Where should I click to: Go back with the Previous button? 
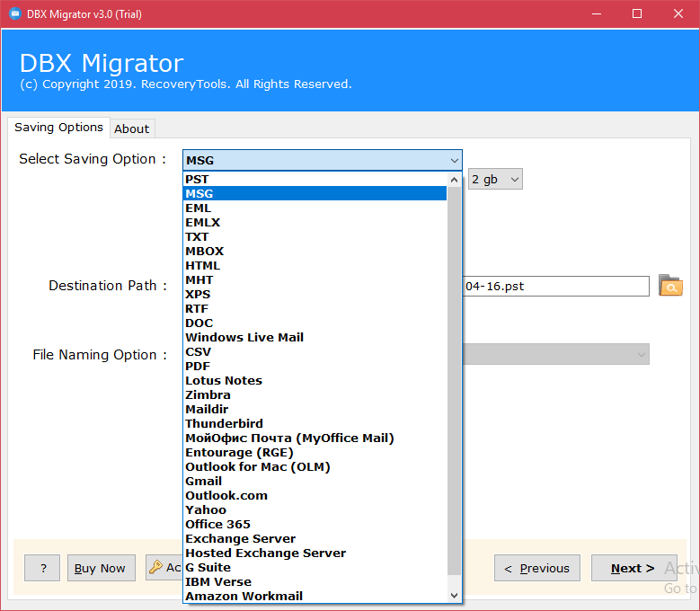tap(537, 568)
